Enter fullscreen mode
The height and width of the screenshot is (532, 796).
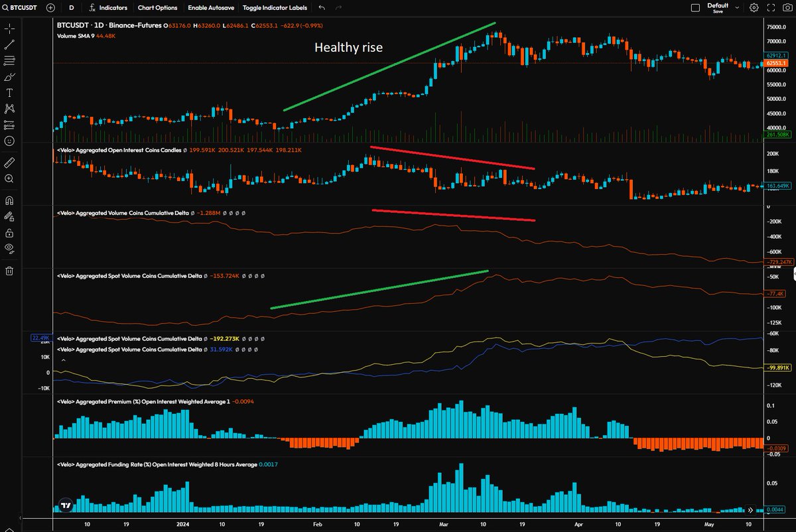771,8
